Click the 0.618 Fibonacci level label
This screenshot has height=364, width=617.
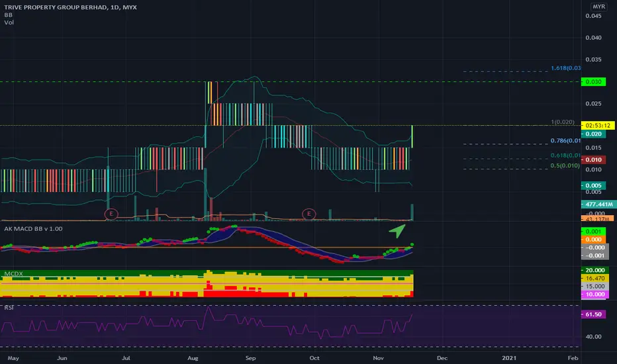[565, 156]
